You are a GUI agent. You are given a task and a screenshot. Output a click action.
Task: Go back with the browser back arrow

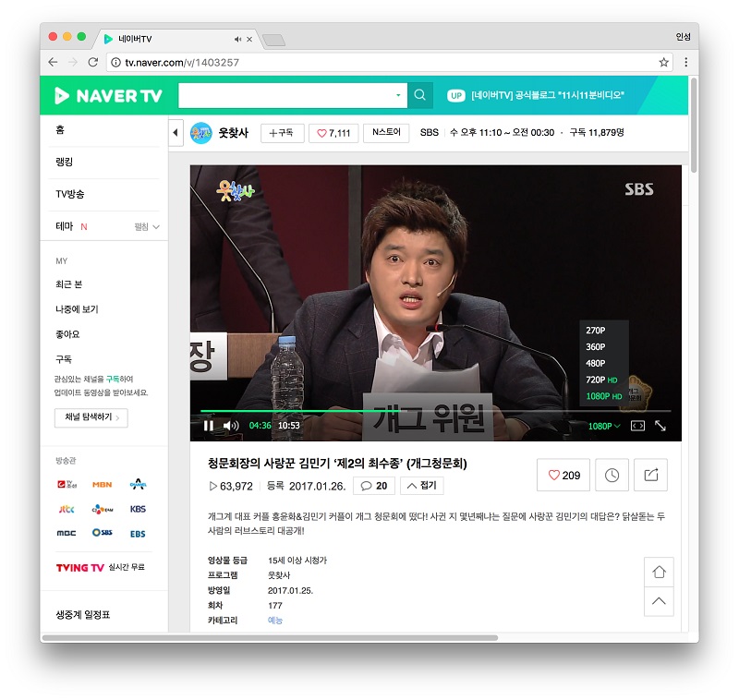(x=54, y=62)
